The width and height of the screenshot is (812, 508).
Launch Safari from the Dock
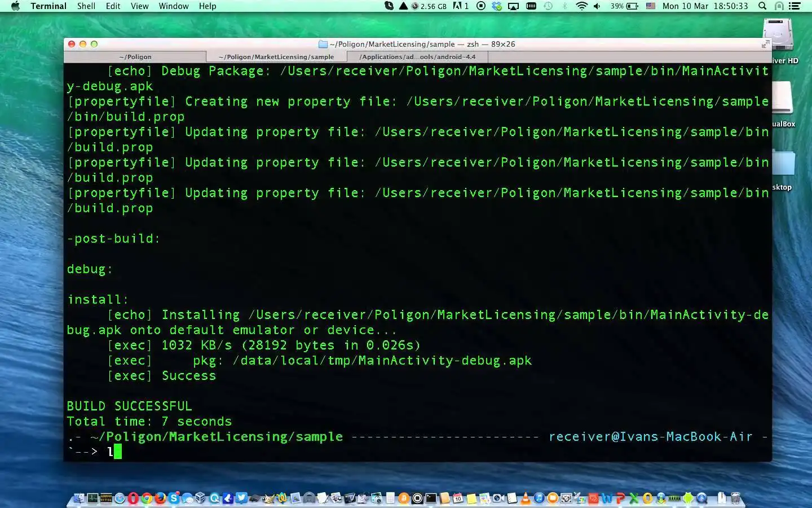point(120,498)
